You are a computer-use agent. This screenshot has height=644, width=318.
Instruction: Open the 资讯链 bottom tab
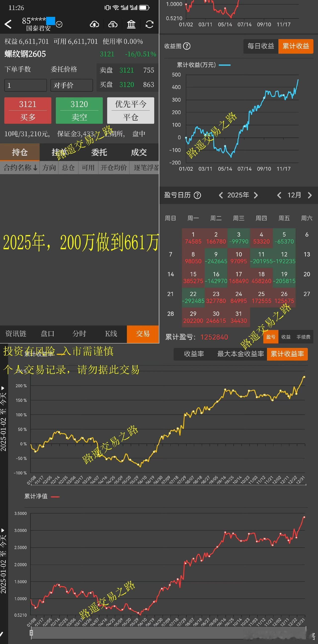16,334
